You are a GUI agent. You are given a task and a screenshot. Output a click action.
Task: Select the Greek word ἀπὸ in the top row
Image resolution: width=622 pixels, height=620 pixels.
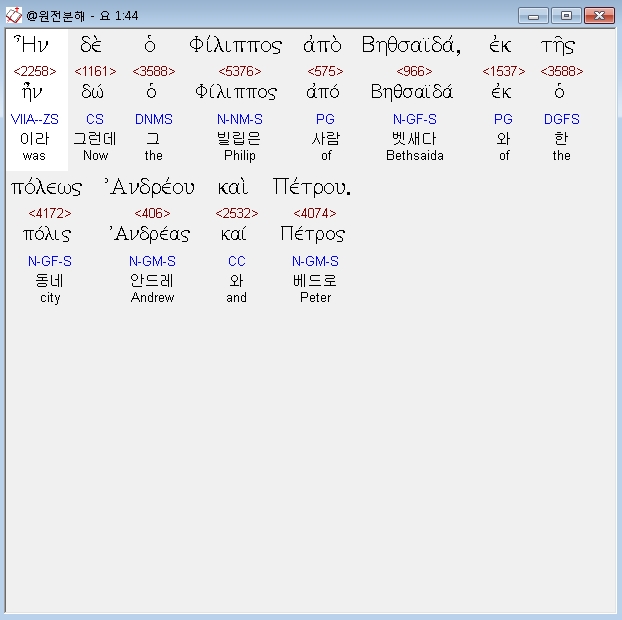click(x=322, y=44)
